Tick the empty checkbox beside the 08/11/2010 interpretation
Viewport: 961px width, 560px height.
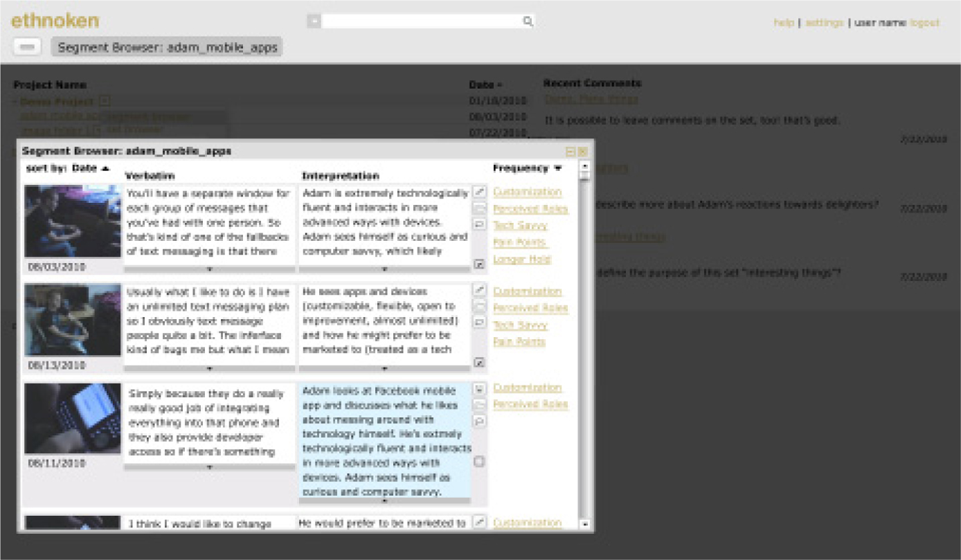coord(479,462)
